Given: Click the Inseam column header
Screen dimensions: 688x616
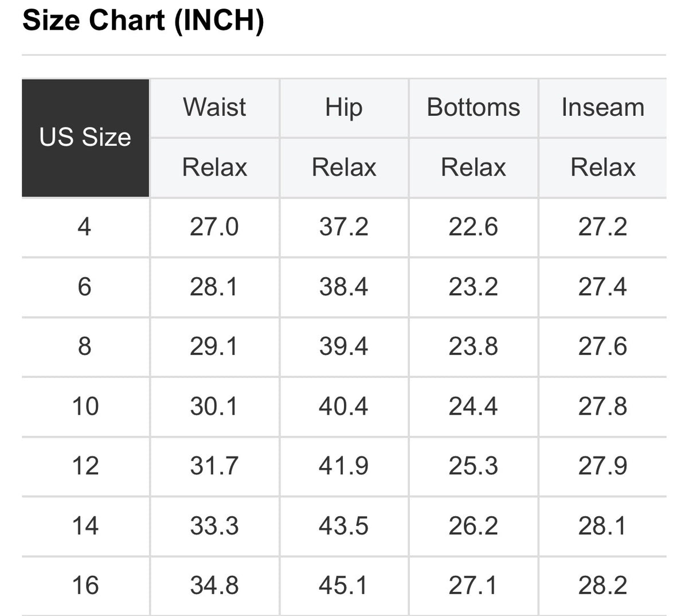Looking at the screenshot, I should (x=603, y=108).
